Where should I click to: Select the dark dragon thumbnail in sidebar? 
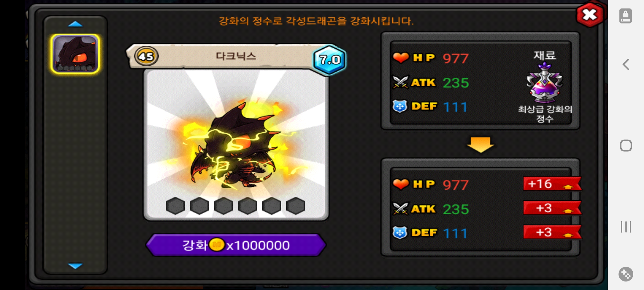click(75, 54)
